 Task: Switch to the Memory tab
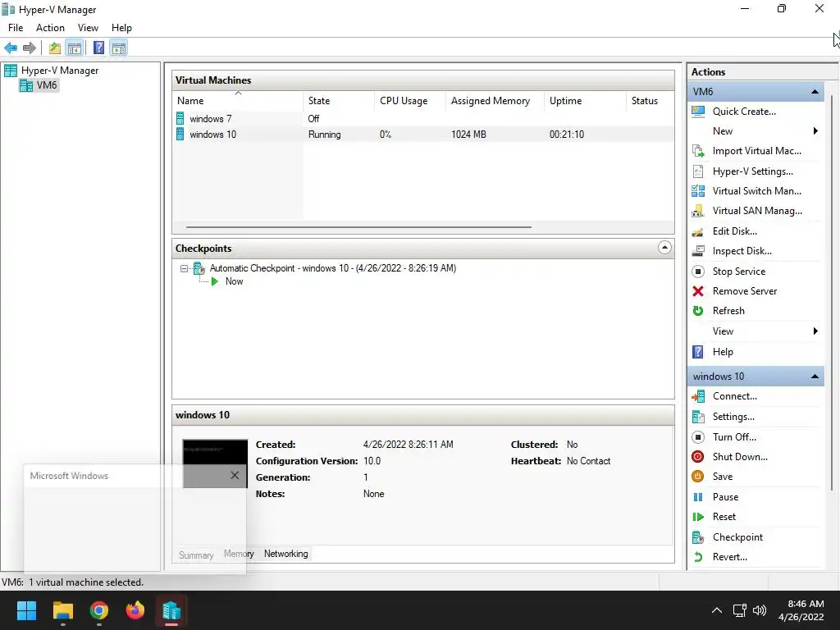(239, 554)
